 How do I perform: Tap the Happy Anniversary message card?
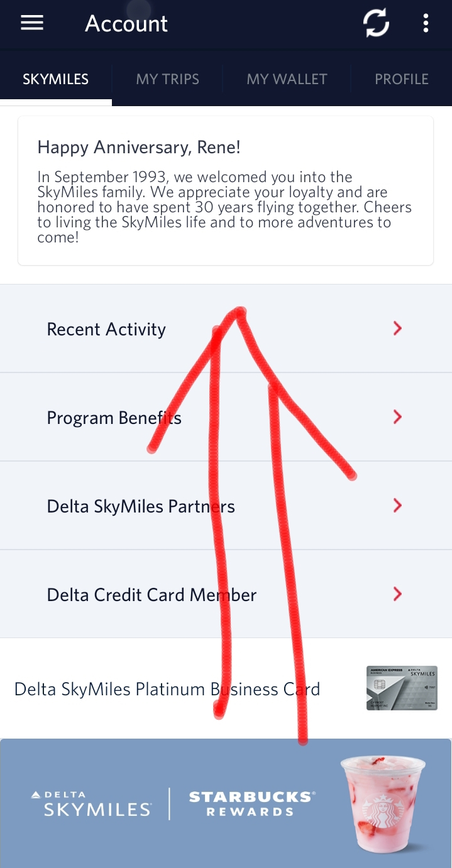pos(225,191)
